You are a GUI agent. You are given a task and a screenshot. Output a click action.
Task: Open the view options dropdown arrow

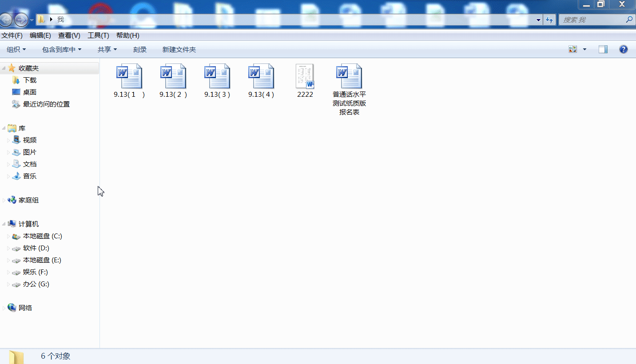[x=584, y=49]
